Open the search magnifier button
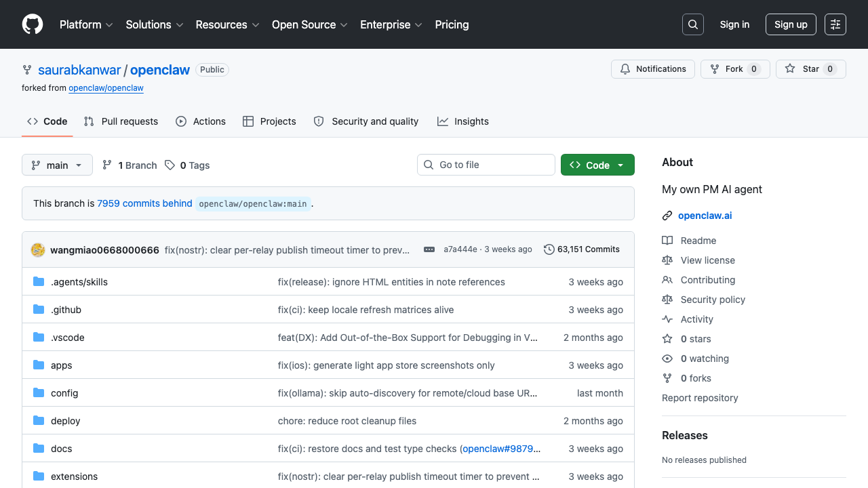This screenshot has width=868, height=488. [693, 24]
